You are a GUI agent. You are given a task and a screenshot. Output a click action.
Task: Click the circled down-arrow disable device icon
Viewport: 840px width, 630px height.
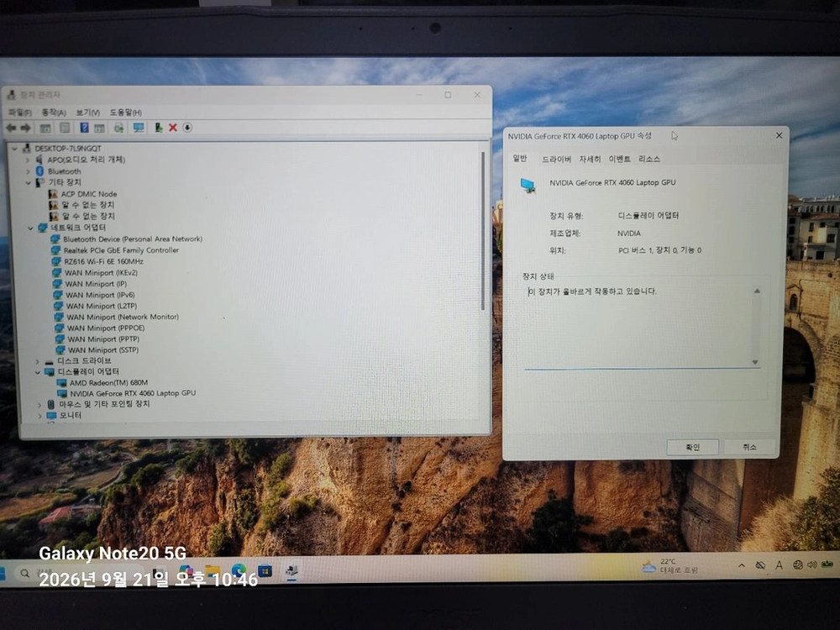(187, 128)
